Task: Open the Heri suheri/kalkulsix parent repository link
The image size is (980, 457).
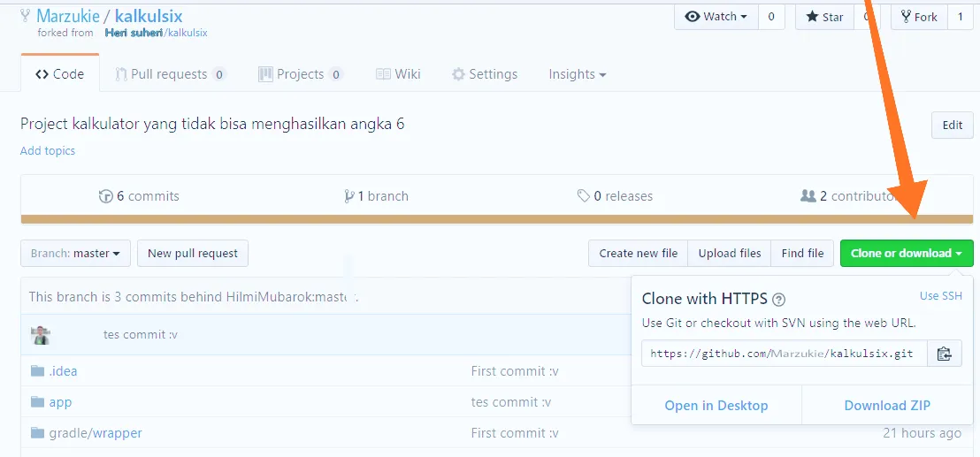Action: pos(156,33)
